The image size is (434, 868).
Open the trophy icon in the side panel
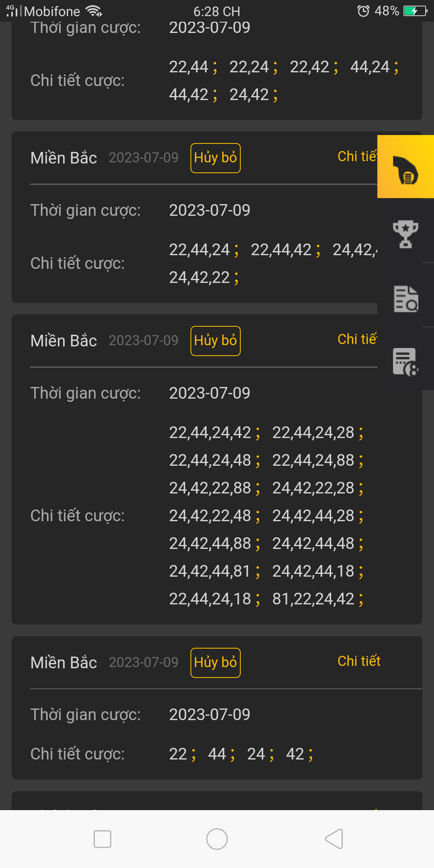point(405,233)
